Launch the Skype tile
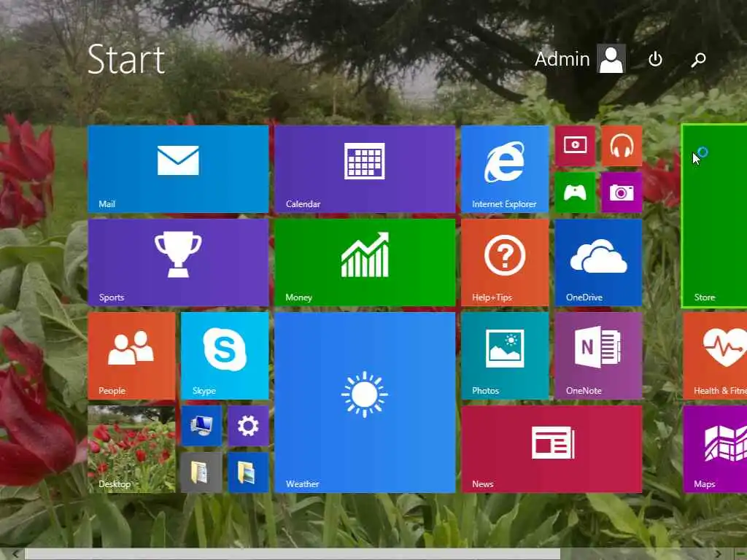Image resolution: width=747 pixels, height=560 pixels. 225,356
